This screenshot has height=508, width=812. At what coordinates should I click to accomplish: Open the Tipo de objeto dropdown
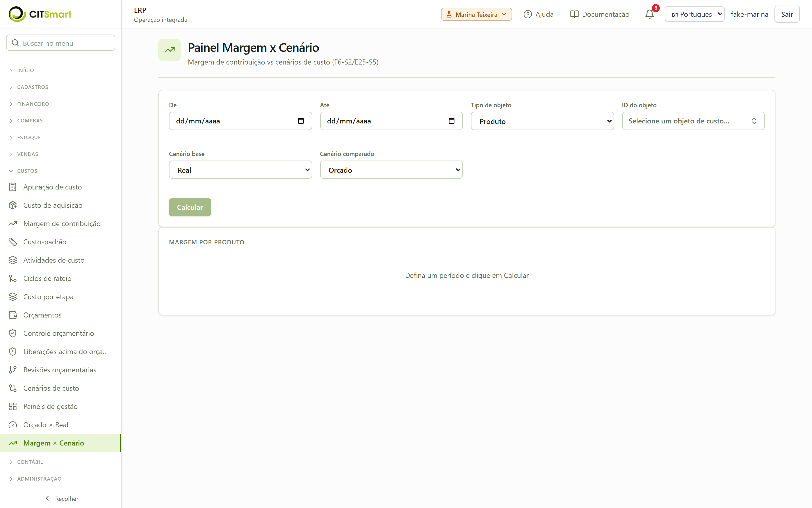click(x=542, y=121)
